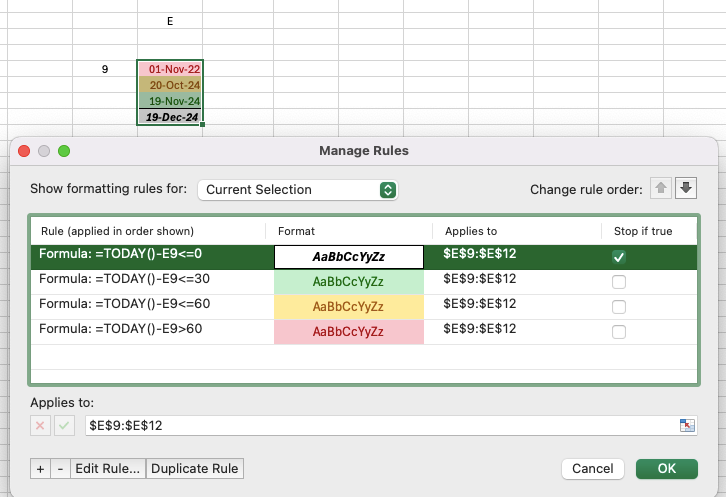The image size is (726, 497).
Task: Check Stop if true for TODAY()-E9<=60 rule
Action: (619, 307)
